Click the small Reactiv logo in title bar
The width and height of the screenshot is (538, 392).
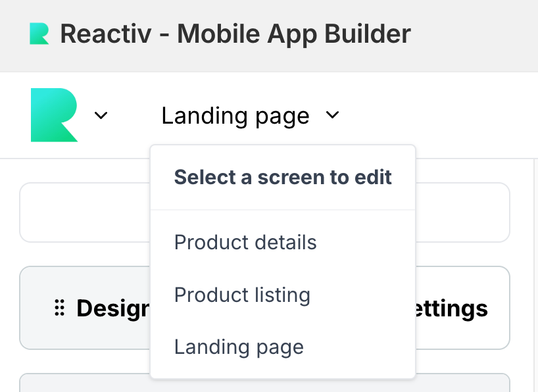tap(39, 34)
